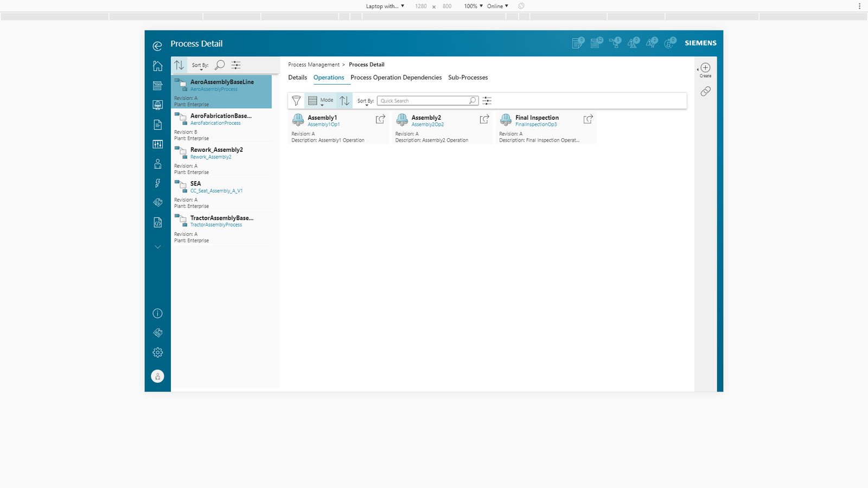Open the quality alerts icon showing 2

652,43
